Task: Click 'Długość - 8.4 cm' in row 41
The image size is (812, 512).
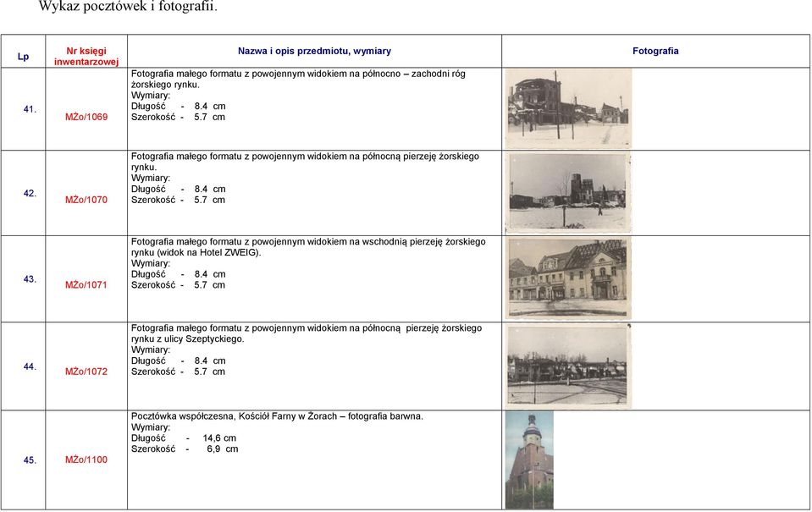Action: (178, 106)
